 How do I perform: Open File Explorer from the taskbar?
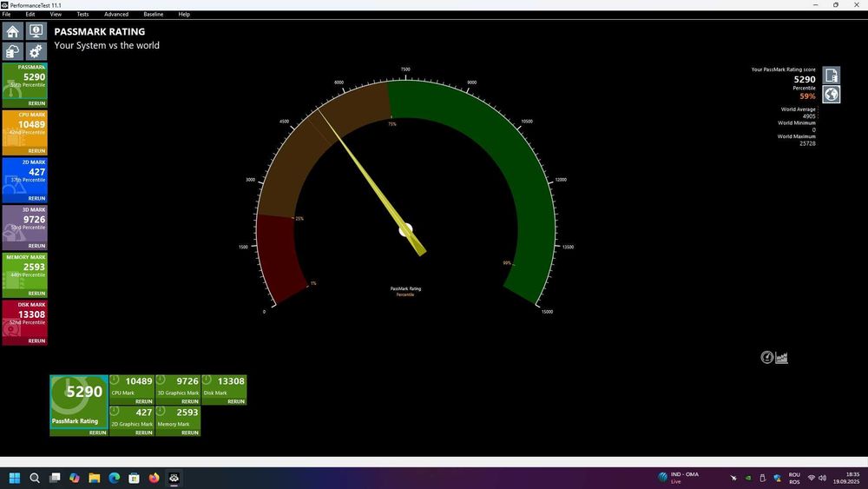(x=94, y=478)
